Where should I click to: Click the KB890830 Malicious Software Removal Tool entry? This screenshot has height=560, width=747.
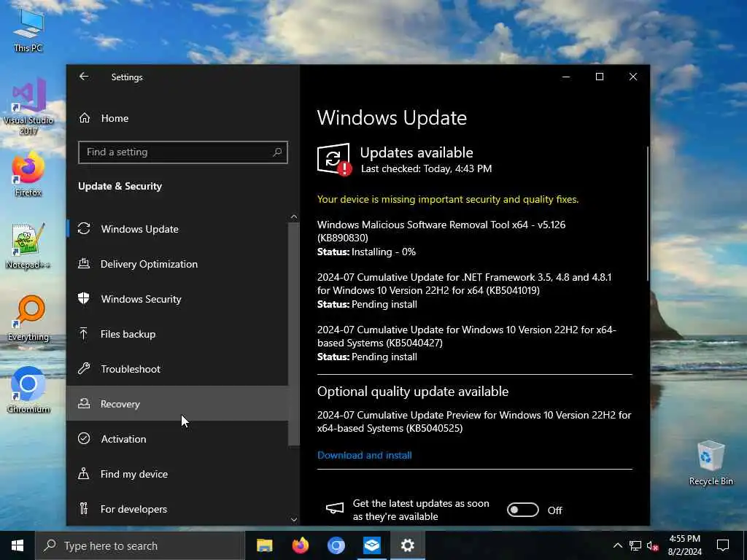click(x=441, y=238)
